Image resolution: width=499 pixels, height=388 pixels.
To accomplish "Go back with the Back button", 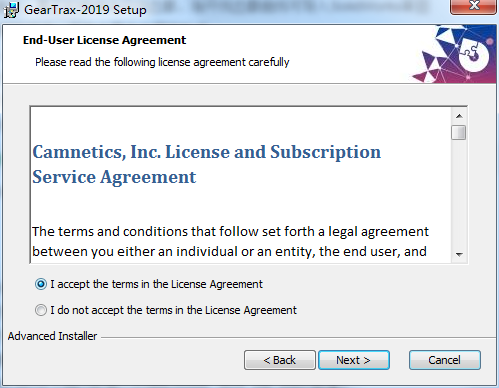I will [x=280, y=360].
